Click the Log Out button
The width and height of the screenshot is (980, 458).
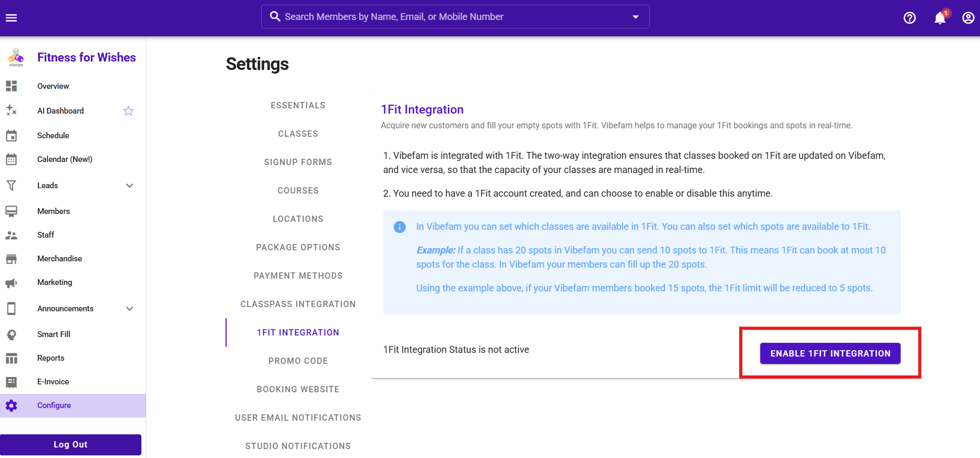click(x=70, y=444)
